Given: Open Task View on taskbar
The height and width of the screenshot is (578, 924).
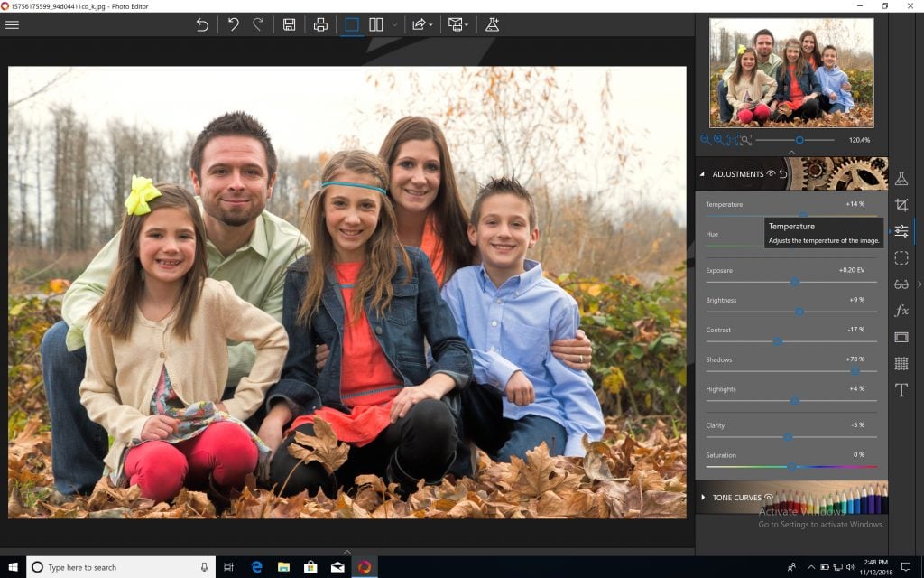Looking at the screenshot, I should tap(228, 567).
